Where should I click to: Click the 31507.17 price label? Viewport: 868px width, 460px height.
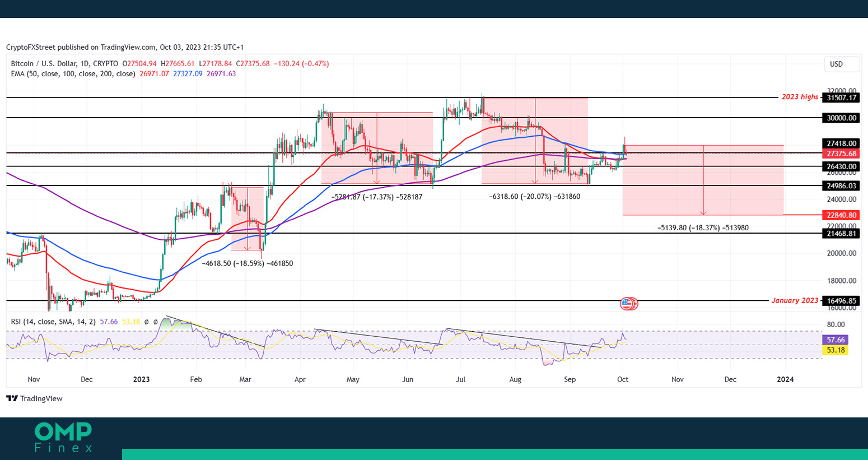[842, 97]
